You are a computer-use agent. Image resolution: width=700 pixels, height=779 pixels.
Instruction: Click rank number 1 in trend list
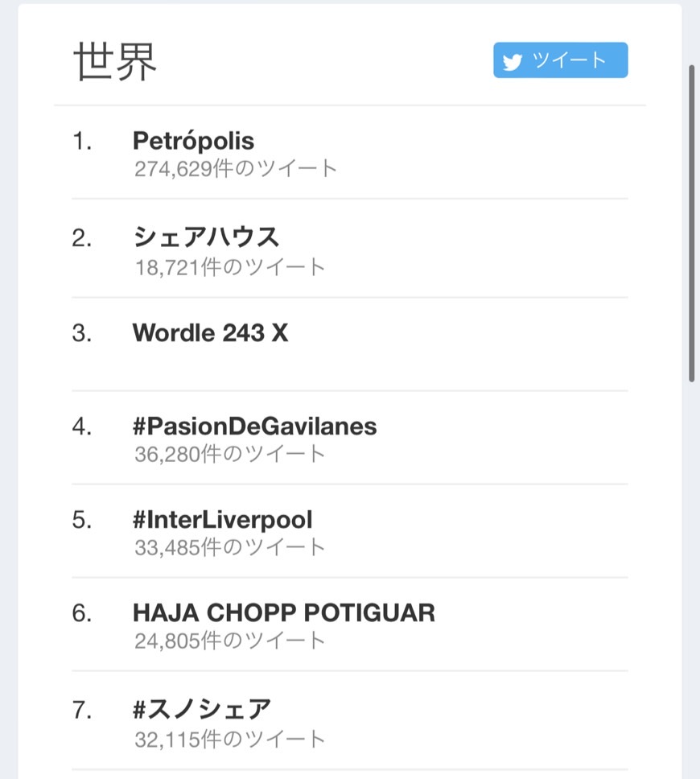(x=82, y=141)
